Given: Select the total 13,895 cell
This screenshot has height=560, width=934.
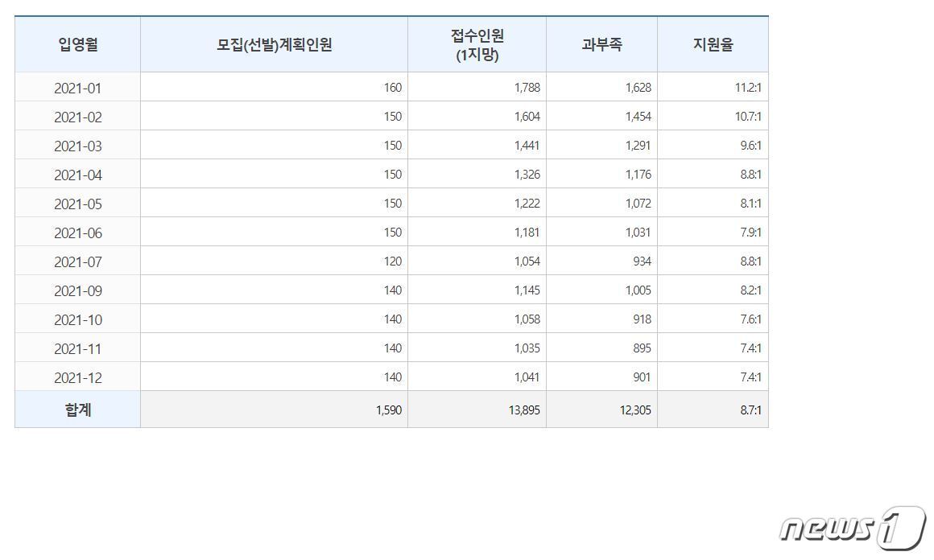Looking at the screenshot, I should coord(523,410).
